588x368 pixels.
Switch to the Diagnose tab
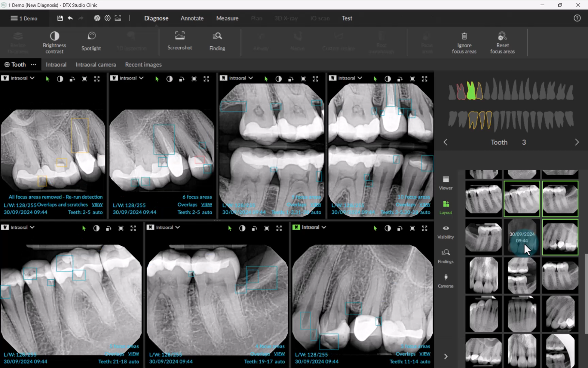156,18
